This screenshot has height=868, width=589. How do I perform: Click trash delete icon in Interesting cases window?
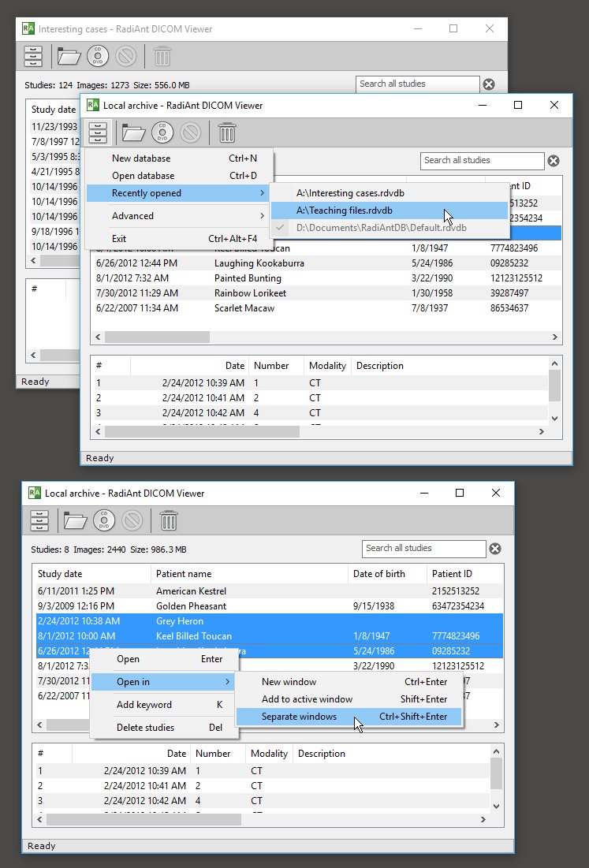(x=162, y=57)
